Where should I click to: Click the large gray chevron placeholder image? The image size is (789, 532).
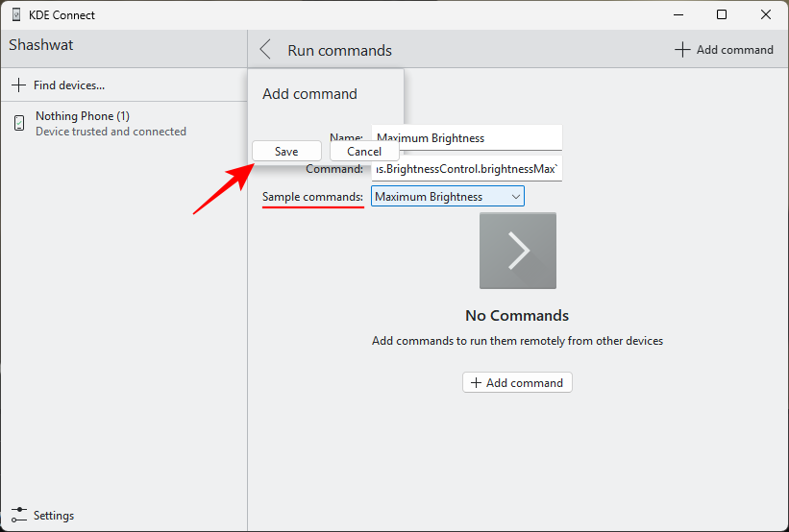pyautogui.click(x=517, y=251)
